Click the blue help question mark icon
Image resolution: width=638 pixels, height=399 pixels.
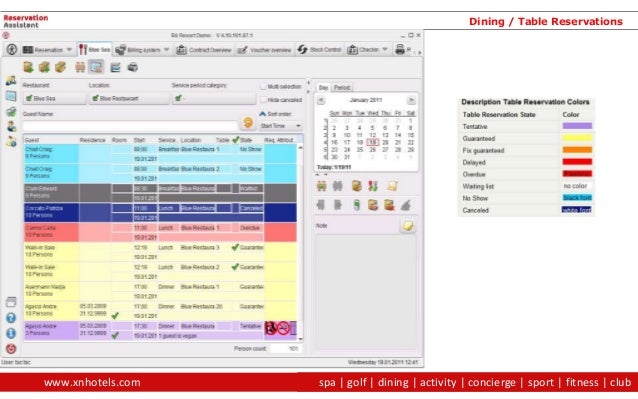point(11,318)
